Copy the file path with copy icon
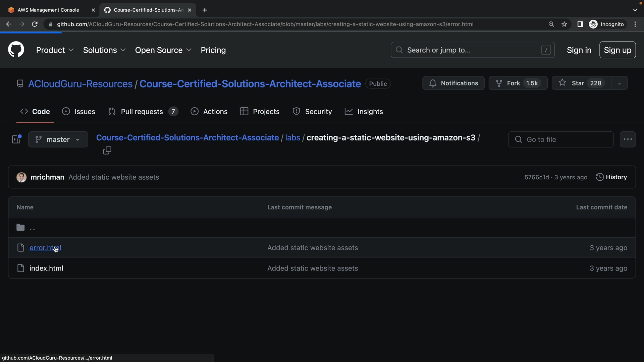Image resolution: width=644 pixels, height=362 pixels. click(x=107, y=150)
